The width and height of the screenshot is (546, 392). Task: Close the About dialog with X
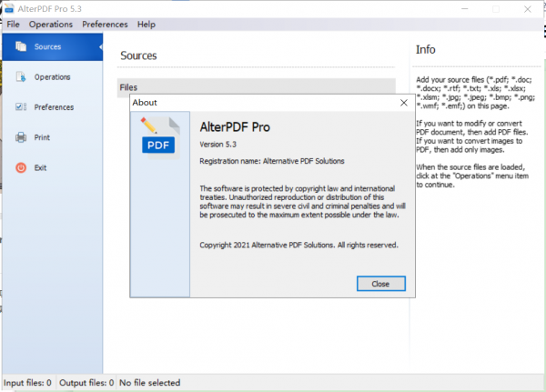403,103
